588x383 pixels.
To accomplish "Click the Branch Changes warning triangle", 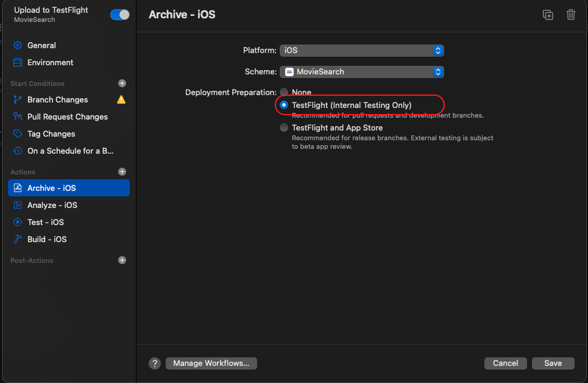I will [121, 99].
